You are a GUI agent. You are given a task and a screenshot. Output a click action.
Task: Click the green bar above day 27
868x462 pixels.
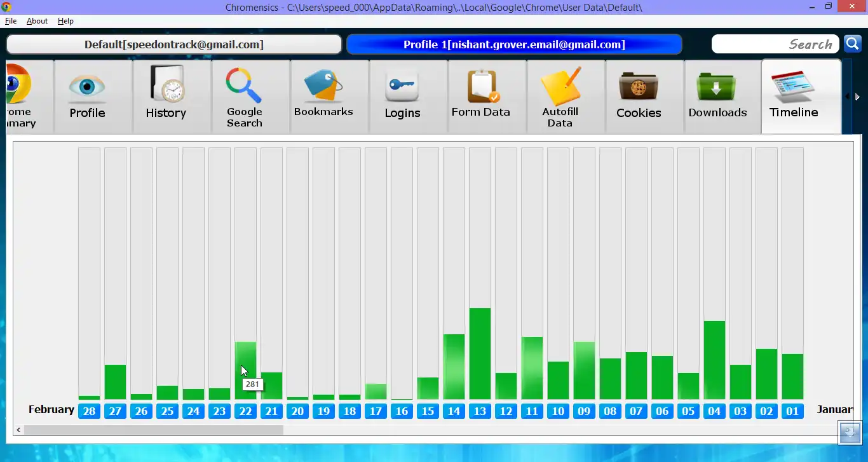point(115,382)
